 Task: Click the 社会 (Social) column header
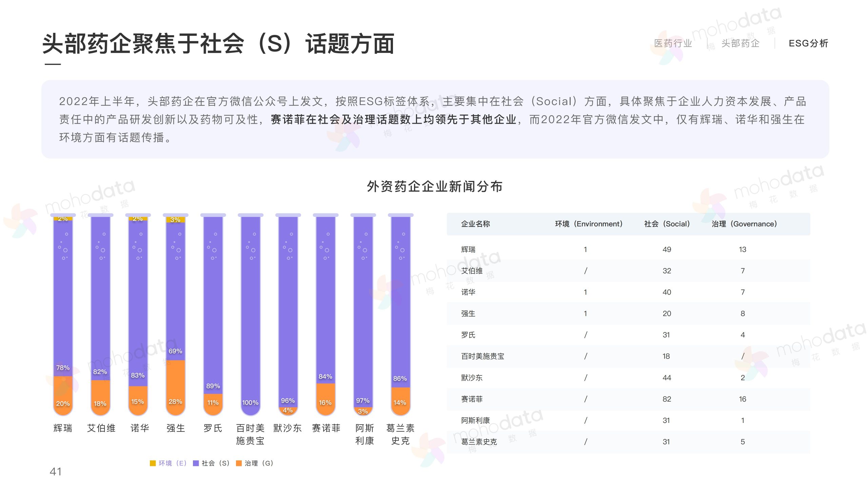coord(667,224)
